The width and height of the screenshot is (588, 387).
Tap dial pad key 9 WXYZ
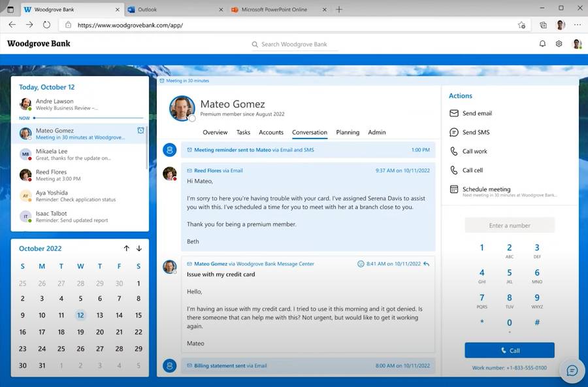537,301
